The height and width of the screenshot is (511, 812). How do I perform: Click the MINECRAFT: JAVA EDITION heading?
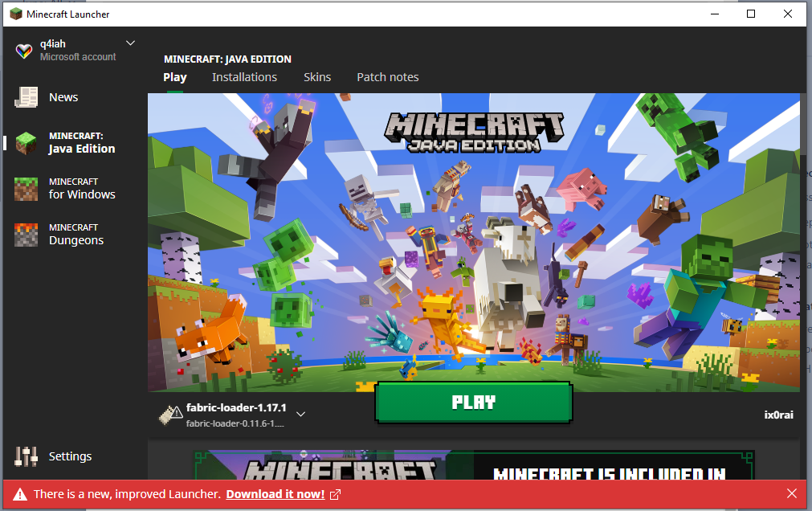pos(227,59)
